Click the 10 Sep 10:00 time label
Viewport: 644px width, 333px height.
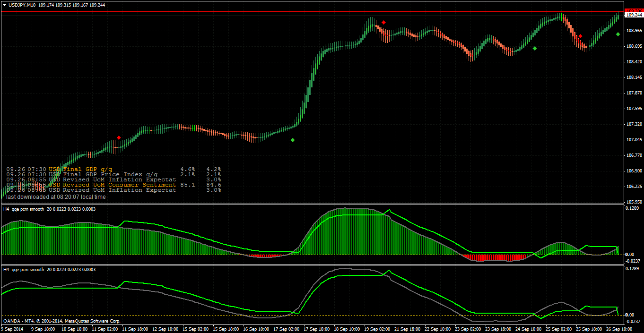(x=74, y=329)
